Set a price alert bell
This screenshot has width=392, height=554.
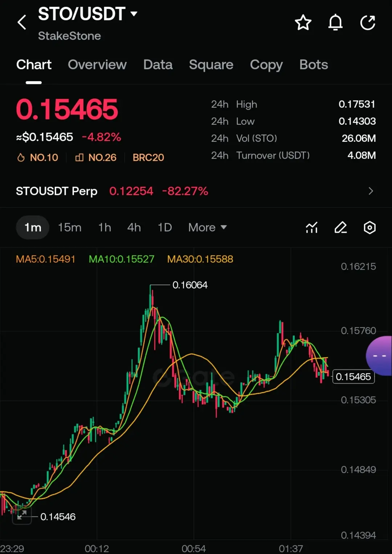click(335, 22)
